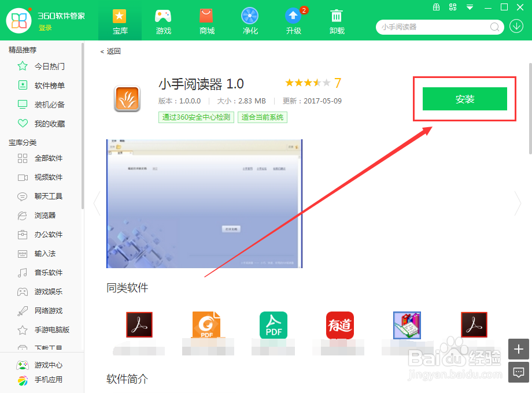Image resolution: width=532 pixels, height=393 pixels.
Task: Click the gift box icon in title bar
Action: click(x=437, y=7)
